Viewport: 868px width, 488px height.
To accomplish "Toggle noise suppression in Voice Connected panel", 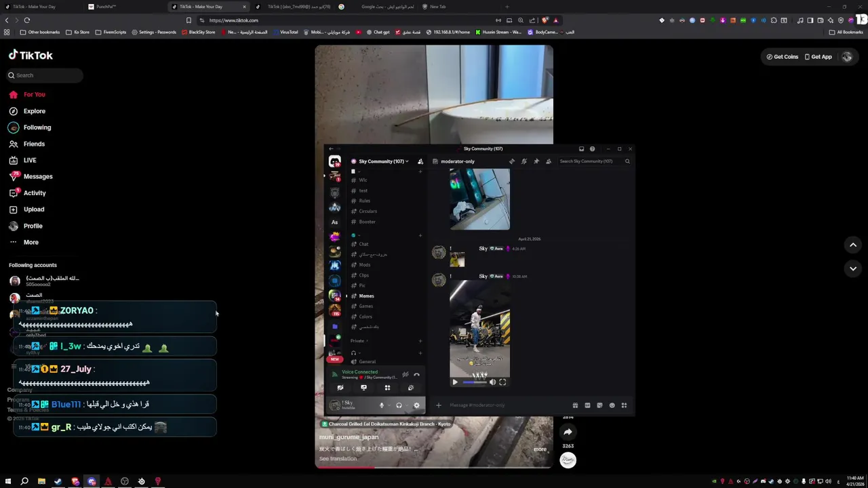I will tap(406, 374).
